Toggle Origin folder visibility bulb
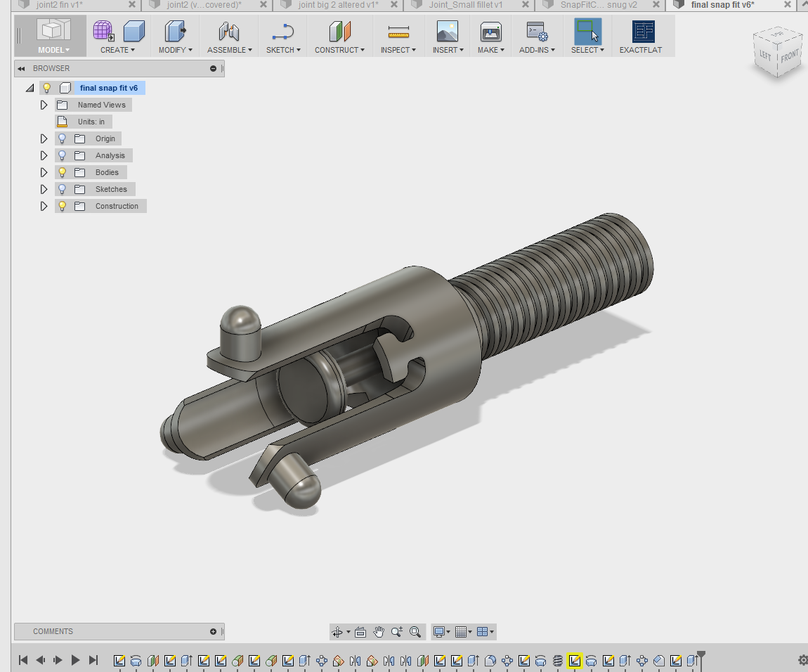 click(x=62, y=138)
